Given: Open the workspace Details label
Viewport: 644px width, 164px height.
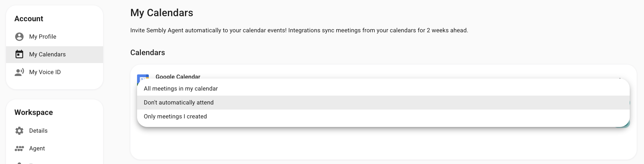Looking at the screenshot, I should click(x=38, y=131).
